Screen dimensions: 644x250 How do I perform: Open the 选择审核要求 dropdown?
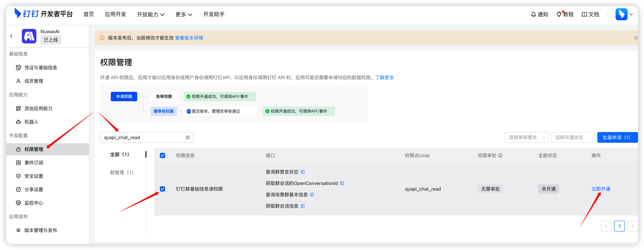coord(526,137)
